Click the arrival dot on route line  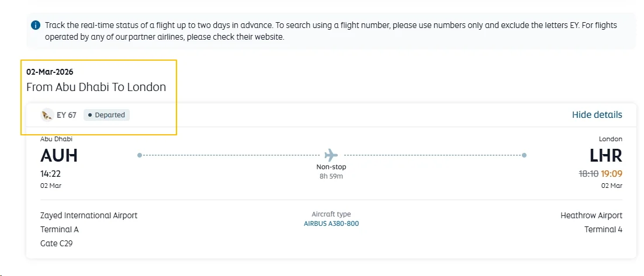(524, 155)
